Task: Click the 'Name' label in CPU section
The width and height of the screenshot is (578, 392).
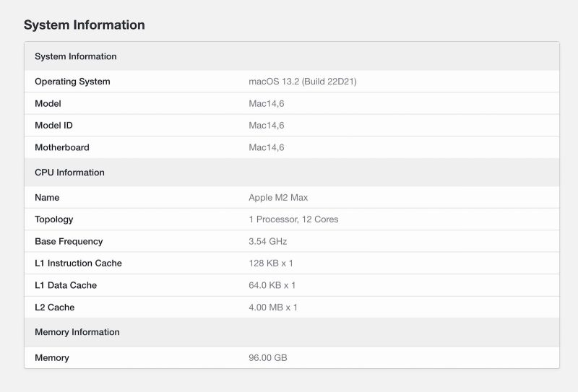Action: click(x=47, y=198)
